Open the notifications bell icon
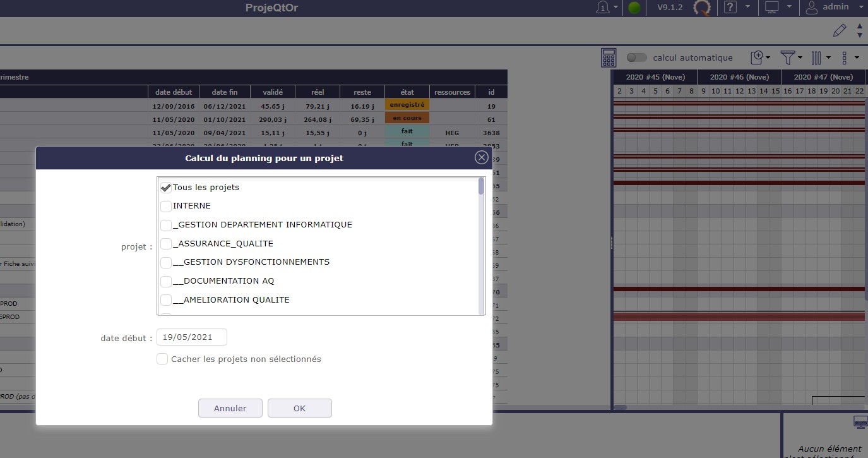This screenshot has height=458, width=868. click(x=603, y=8)
